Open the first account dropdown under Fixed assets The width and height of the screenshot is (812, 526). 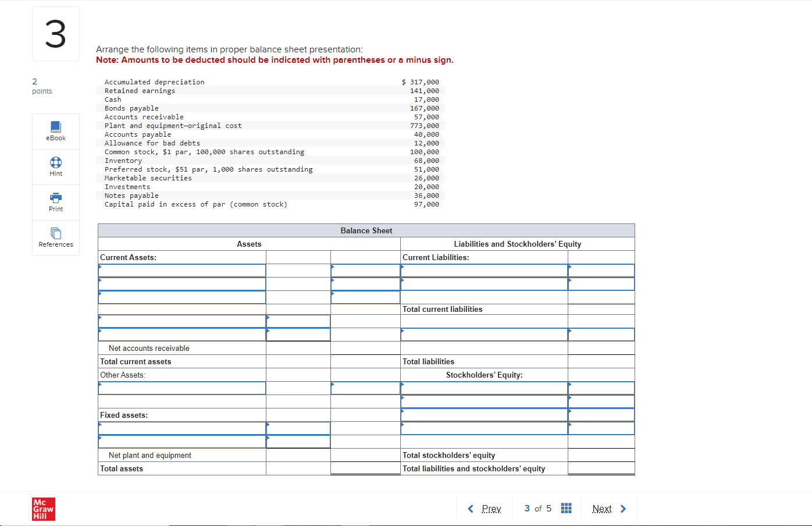[x=182, y=428]
